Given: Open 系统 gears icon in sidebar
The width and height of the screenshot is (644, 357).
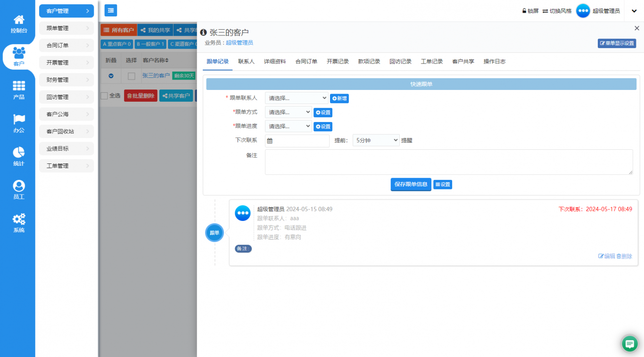Looking at the screenshot, I should (19, 219).
